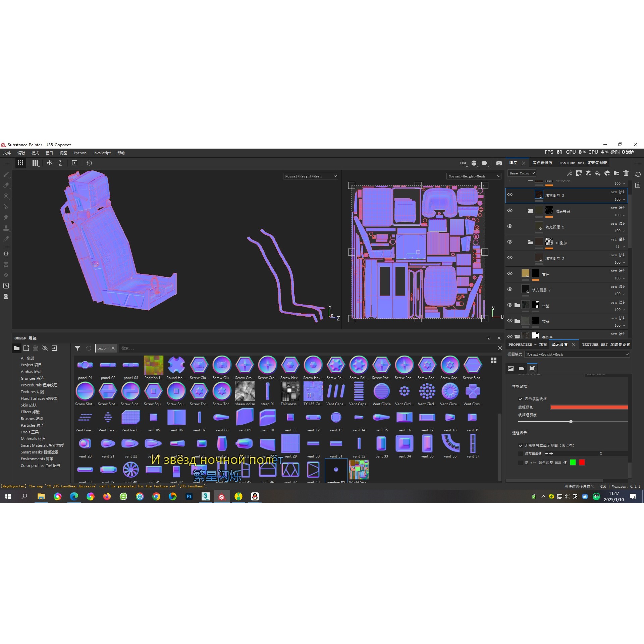Expand 视图模式 dropdown in display settings
644x644 pixels.
click(577, 354)
